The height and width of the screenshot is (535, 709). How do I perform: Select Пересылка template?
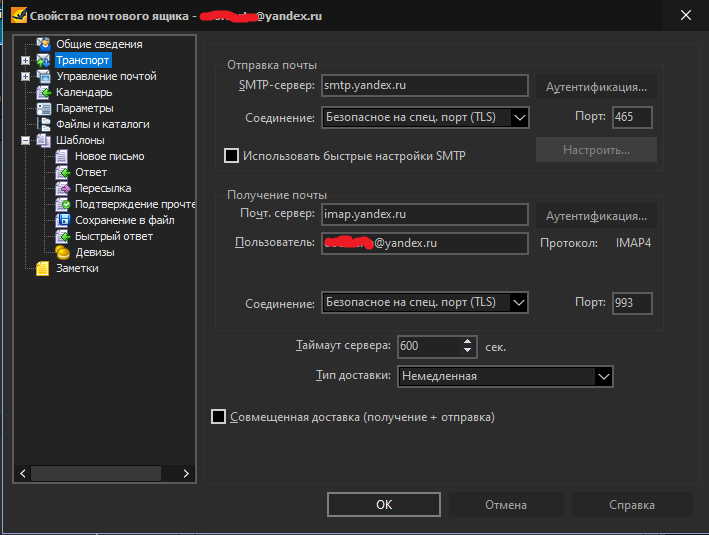click(x=103, y=188)
